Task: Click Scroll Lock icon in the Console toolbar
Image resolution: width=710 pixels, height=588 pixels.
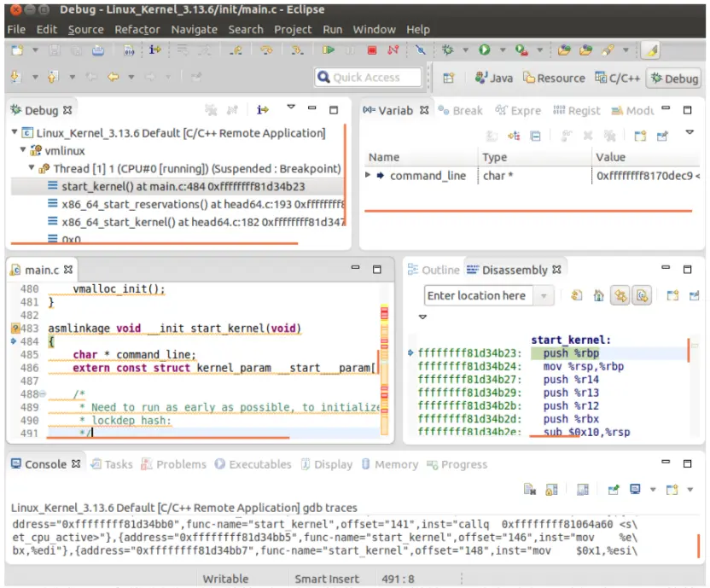Action: pos(551,489)
